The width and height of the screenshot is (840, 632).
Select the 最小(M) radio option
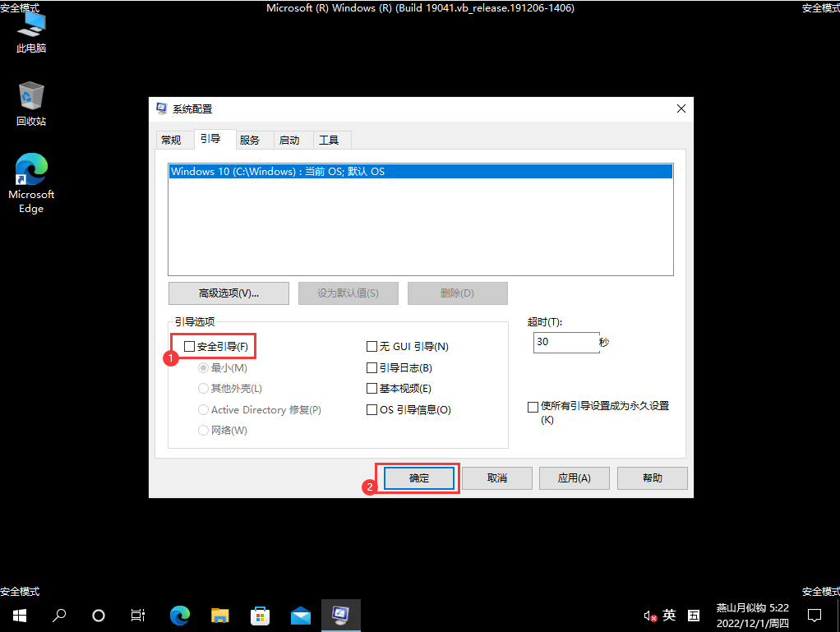(x=203, y=368)
